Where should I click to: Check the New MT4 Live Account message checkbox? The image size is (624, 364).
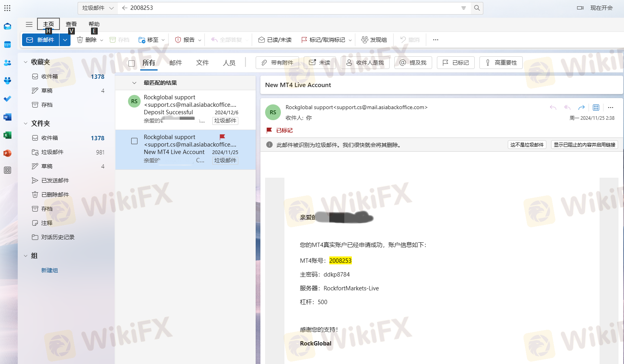tap(134, 141)
